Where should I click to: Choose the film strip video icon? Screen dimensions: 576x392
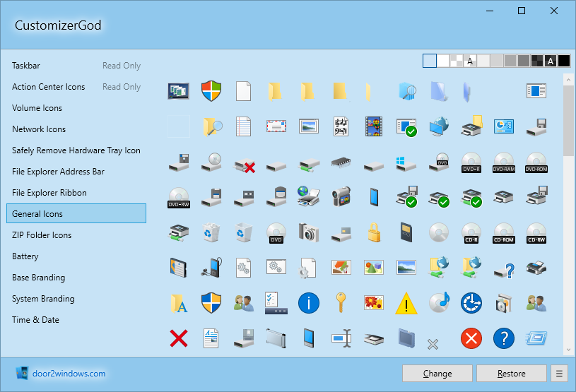374,126
